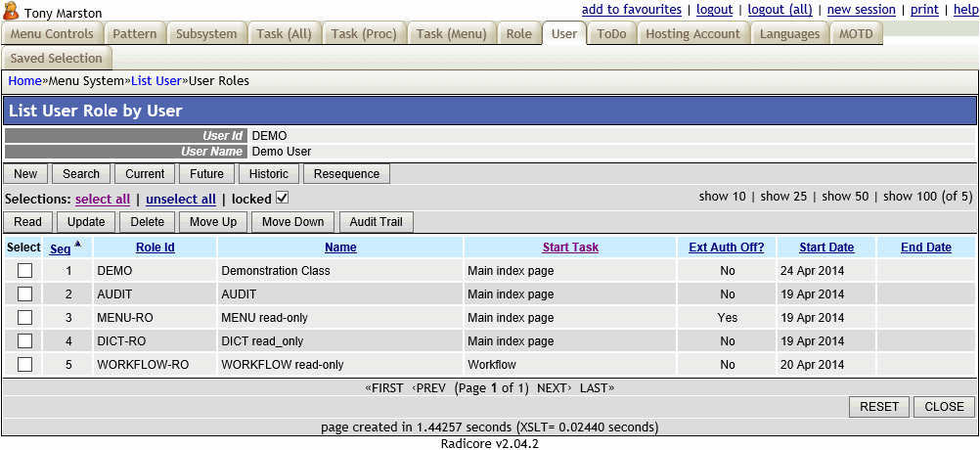The image size is (980, 450).
Task: Sort by the Role Id column header
Action: 155,247
